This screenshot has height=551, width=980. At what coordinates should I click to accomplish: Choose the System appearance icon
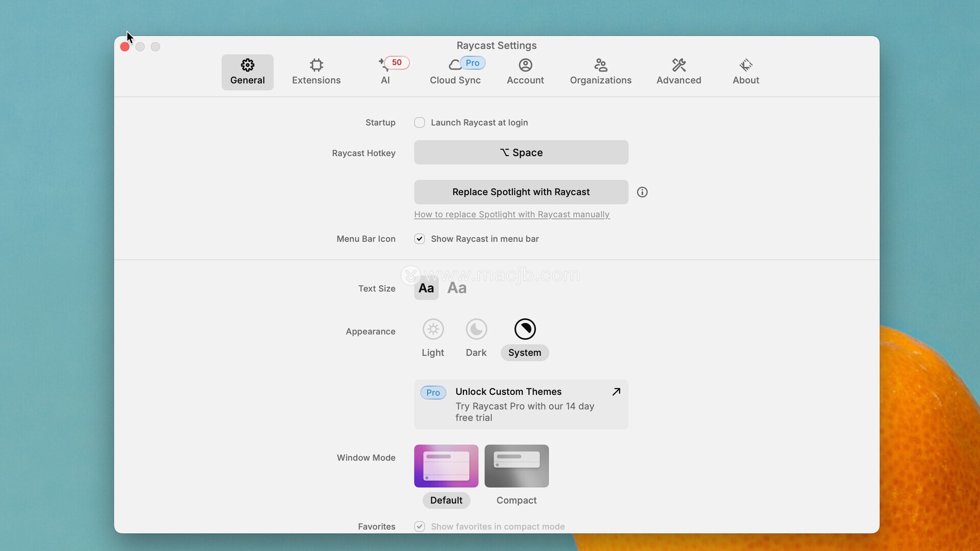[x=525, y=329]
